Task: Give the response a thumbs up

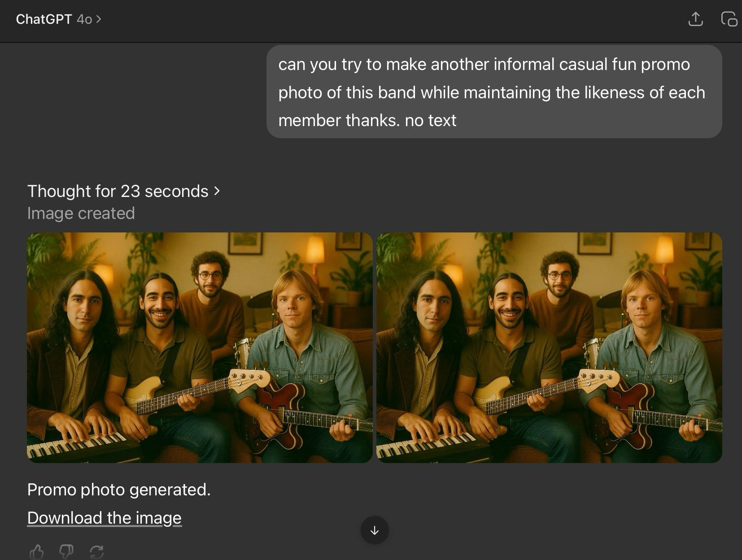Action: 37,551
